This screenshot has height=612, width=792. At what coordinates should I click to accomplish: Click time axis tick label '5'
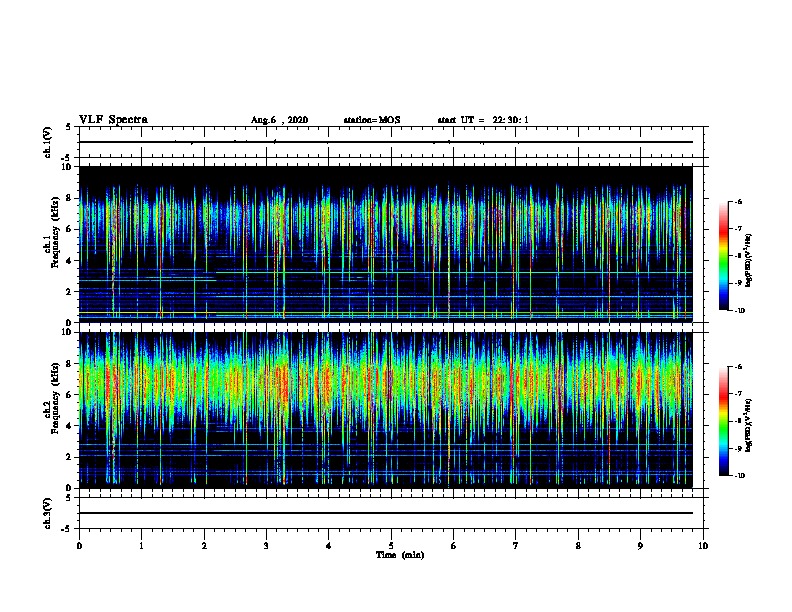pyautogui.click(x=391, y=546)
